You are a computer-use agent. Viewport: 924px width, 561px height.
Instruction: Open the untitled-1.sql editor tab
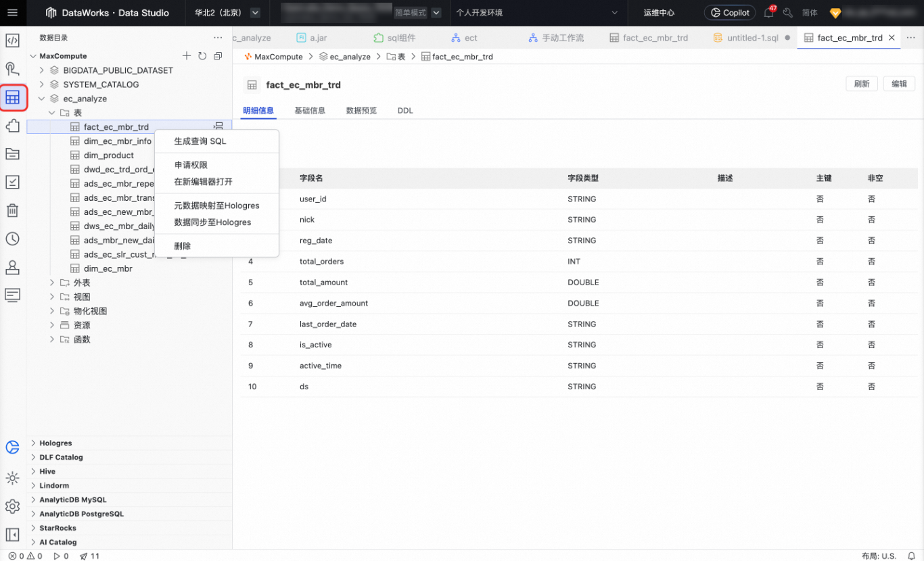click(x=752, y=38)
